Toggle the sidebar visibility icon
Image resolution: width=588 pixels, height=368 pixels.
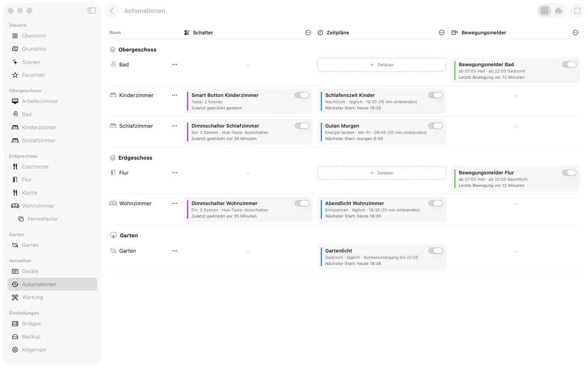coord(91,11)
